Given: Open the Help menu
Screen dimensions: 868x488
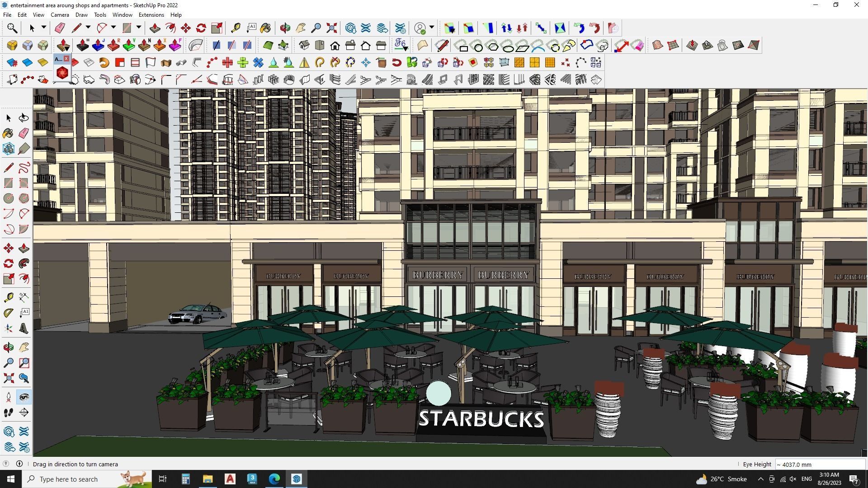Looking at the screenshot, I should coord(176,14).
